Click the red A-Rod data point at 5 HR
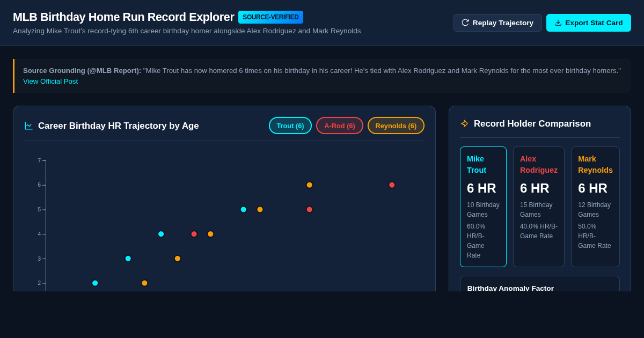This screenshot has width=644, height=338. point(310,209)
